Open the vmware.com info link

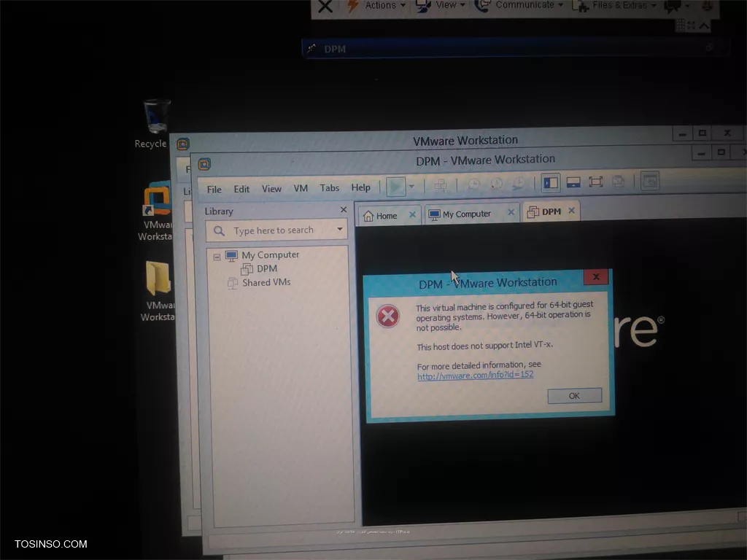click(475, 376)
